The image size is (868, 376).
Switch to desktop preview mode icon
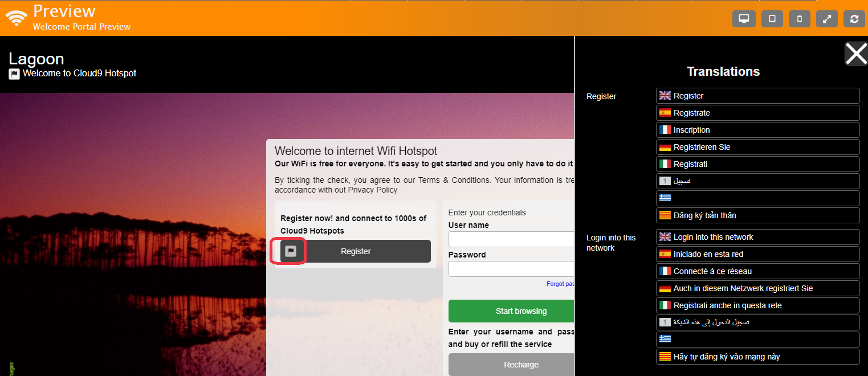[743, 19]
